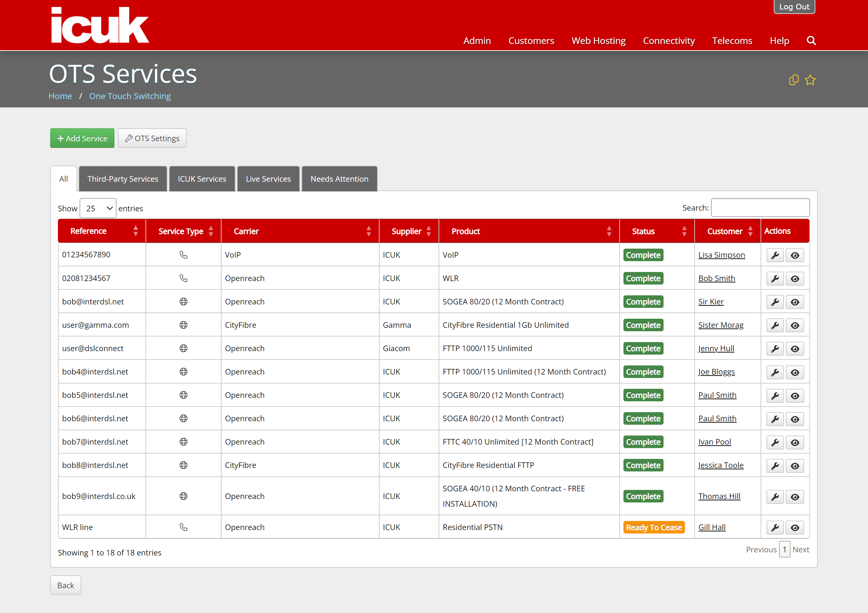View Sister Morag service via eye icon
868x613 pixels.
point(795,325)
